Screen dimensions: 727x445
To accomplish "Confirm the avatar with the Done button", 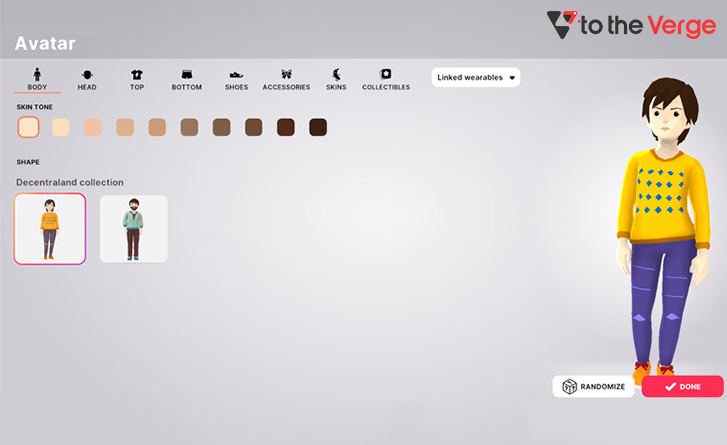I will click(682, 386).
